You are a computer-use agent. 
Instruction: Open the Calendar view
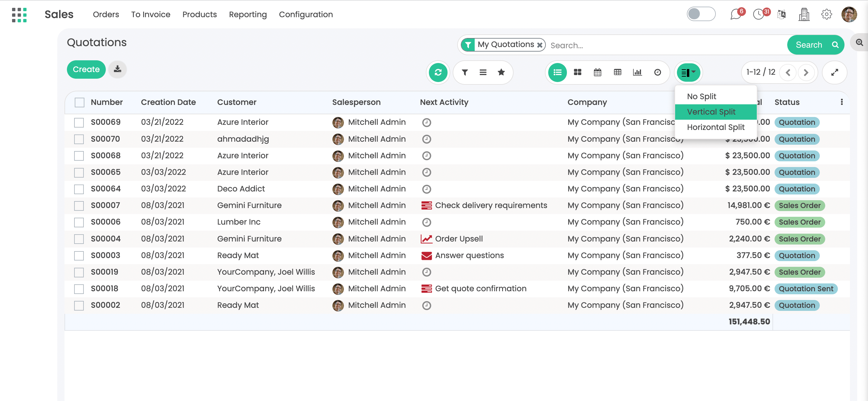click(x=597, y=72)
